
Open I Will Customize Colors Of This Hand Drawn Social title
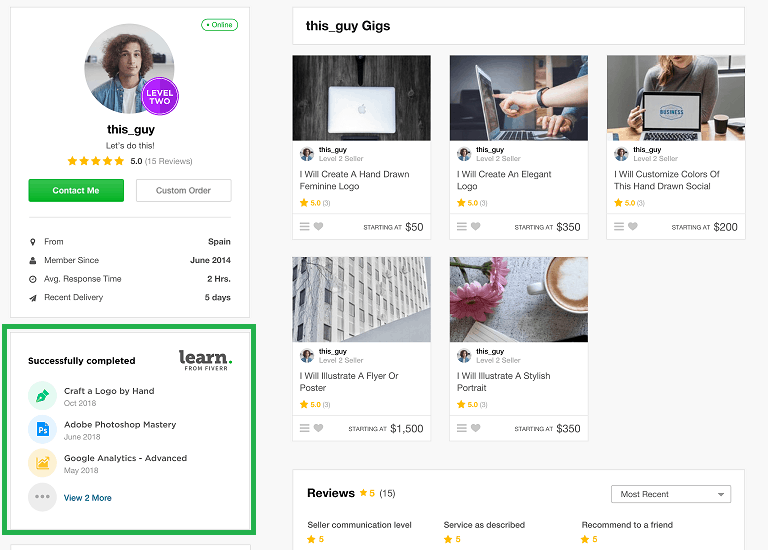click(x=667, y=180)
